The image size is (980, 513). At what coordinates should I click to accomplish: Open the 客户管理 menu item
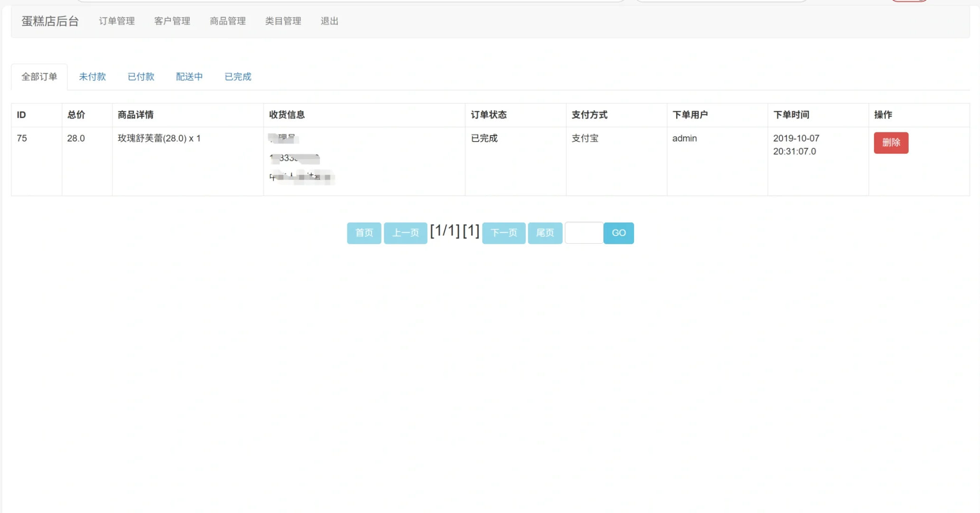(x=172, y=21)
